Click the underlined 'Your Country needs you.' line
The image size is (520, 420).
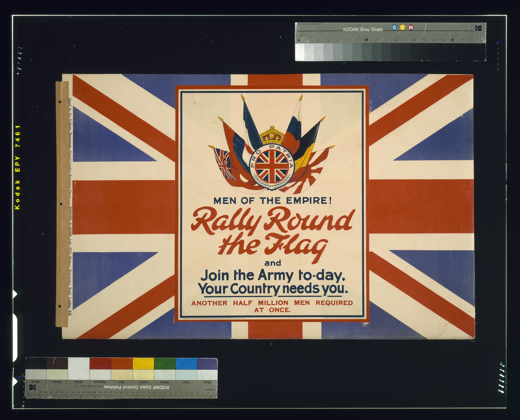[x=273, y=289]
